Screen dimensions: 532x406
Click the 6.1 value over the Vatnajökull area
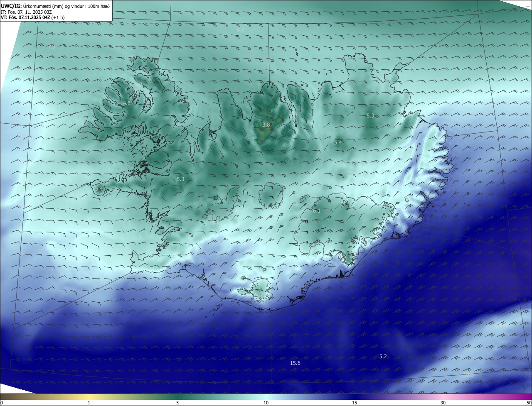click(x=317, y=211)
